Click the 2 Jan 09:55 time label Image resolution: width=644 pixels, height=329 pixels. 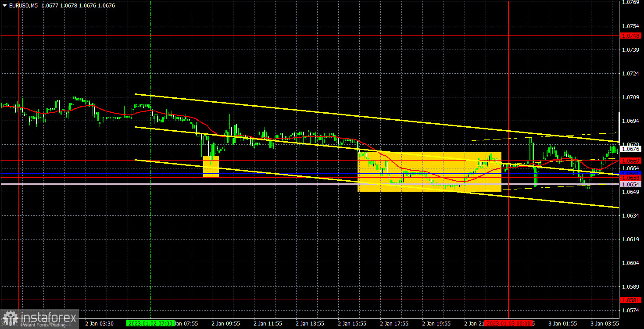226,323
